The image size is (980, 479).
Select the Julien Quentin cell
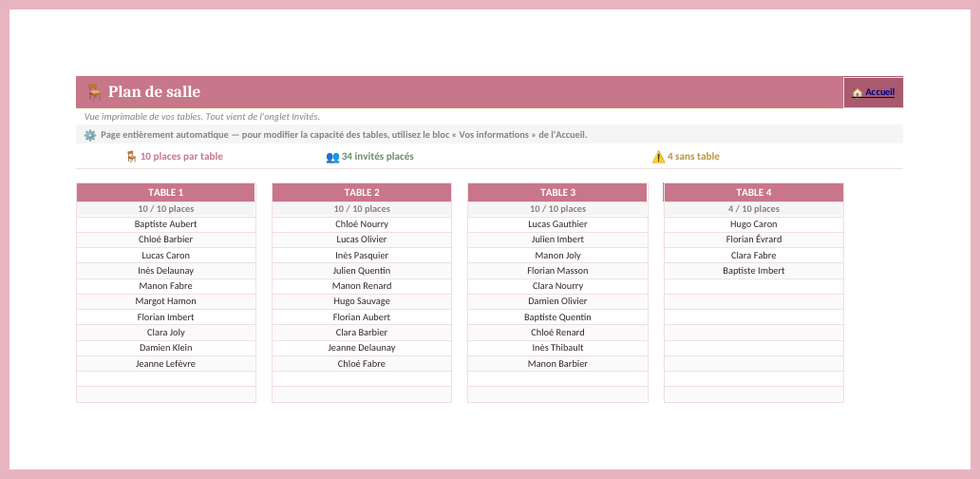(362, 271)
